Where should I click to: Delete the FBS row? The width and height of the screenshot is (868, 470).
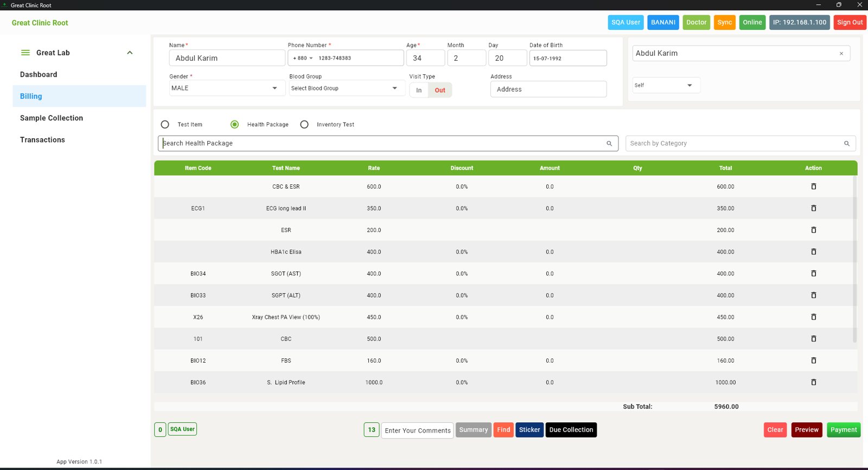[813, 360]
